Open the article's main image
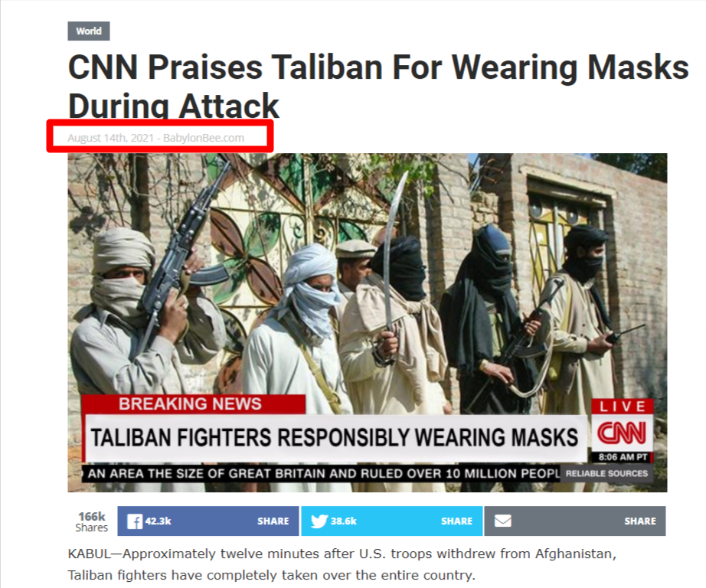Screen dimensions: 706x588 click(x=368, y=323)
